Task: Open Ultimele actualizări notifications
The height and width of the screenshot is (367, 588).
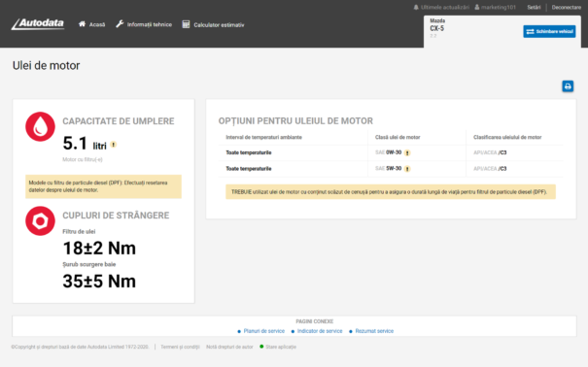Action: (x=441, y=7)
